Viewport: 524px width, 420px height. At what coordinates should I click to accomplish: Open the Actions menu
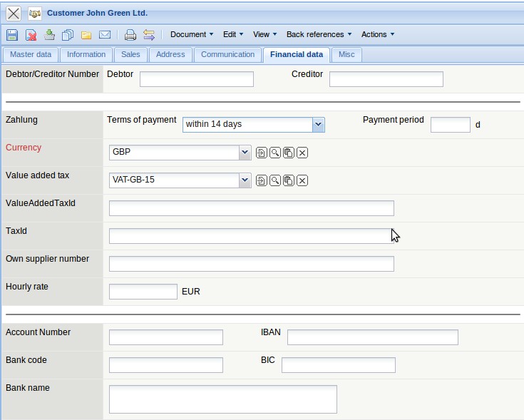point(377,34)
